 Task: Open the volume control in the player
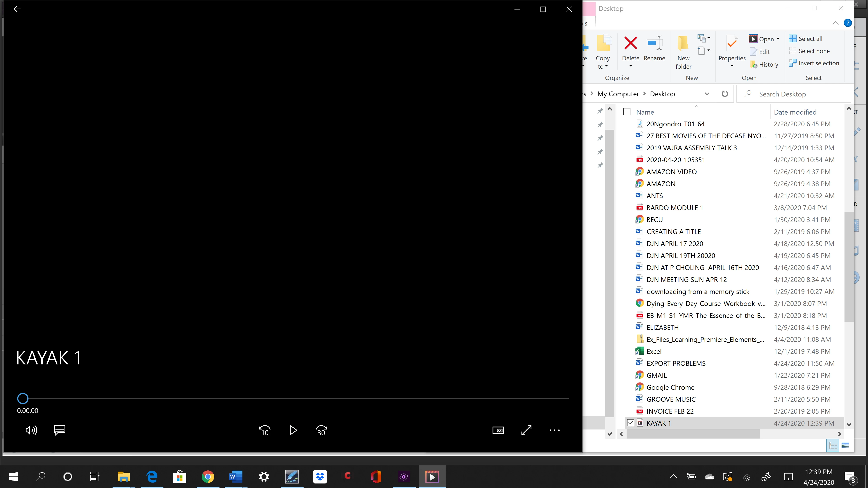pos(31,430)
